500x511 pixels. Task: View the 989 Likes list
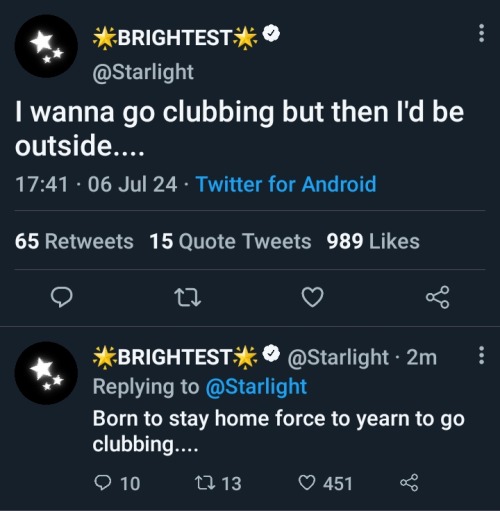point(373,241)
